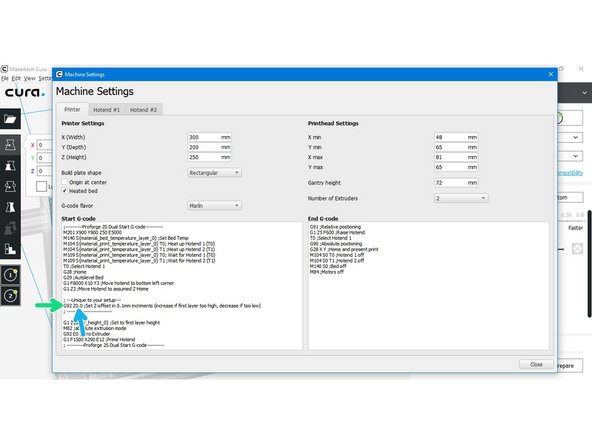Click the 'M84 ;Motors off' line
The height and width of the screenshot is (444, 592).
[x=327, y=272]
